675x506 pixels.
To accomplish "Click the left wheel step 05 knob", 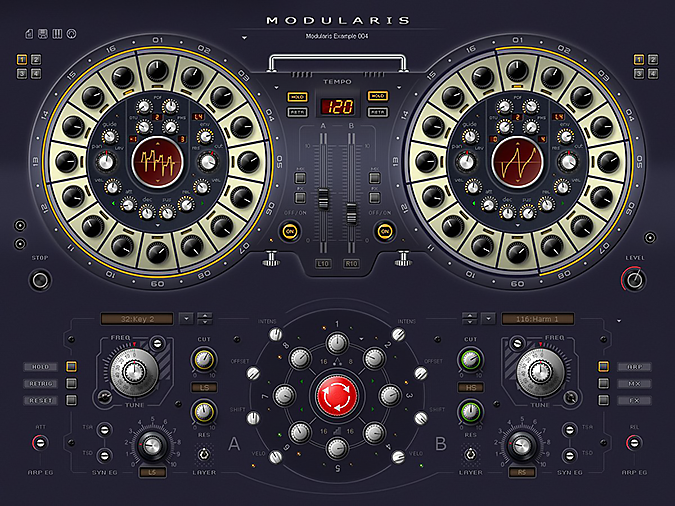I will (x=249, y=162).
